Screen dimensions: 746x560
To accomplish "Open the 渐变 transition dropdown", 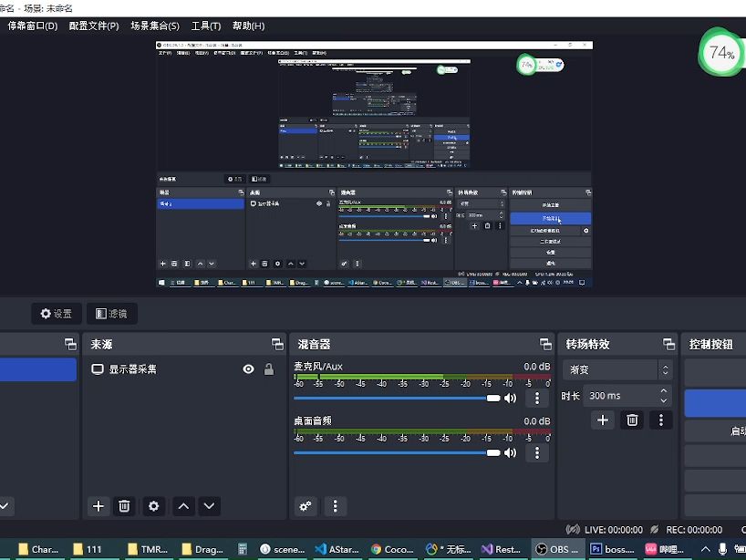I will point(617,369).
